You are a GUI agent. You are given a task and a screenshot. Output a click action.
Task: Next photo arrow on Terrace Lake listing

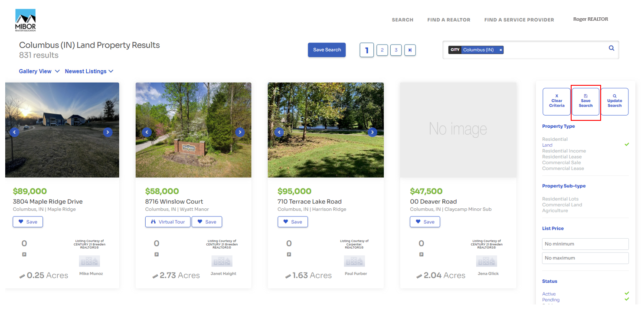372,132
